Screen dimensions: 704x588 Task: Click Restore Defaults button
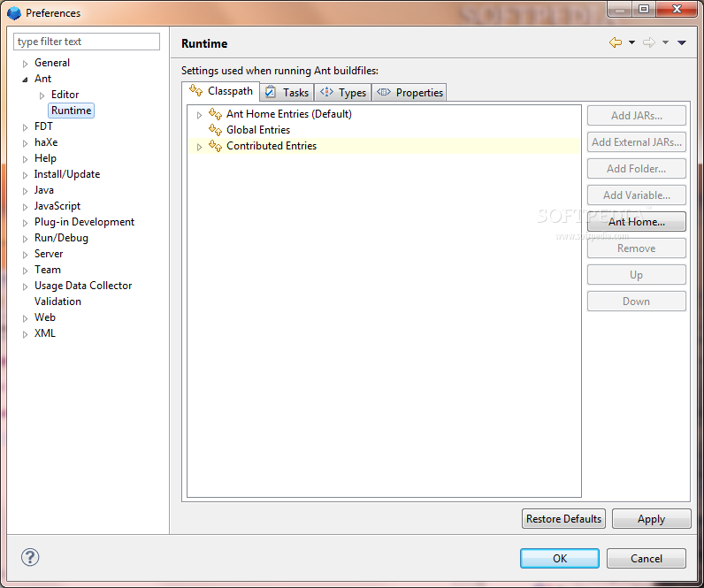click(x=563, y=519)
